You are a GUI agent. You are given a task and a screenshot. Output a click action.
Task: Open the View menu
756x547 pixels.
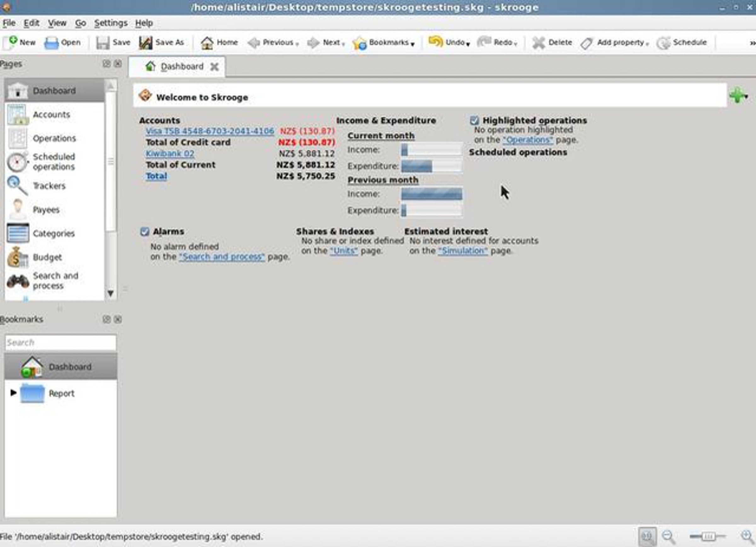coord(57,23)
